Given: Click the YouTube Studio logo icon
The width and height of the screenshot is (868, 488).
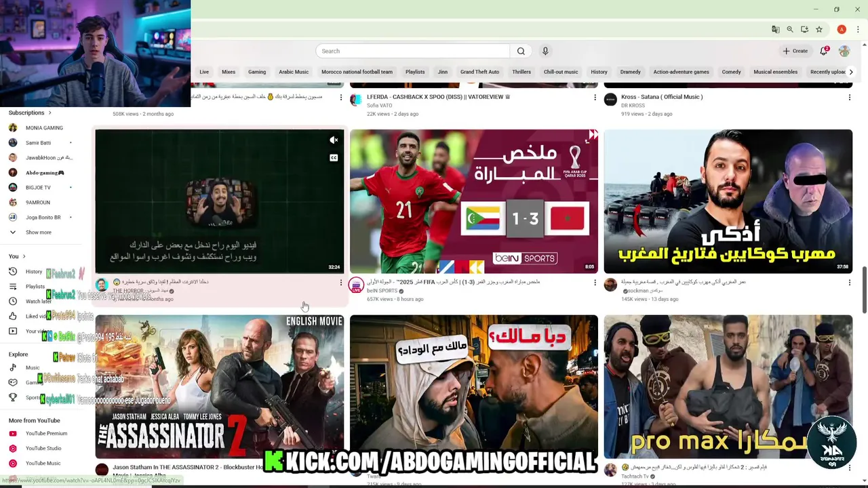Looking at the screenshot, I should [x=13, y=448].
